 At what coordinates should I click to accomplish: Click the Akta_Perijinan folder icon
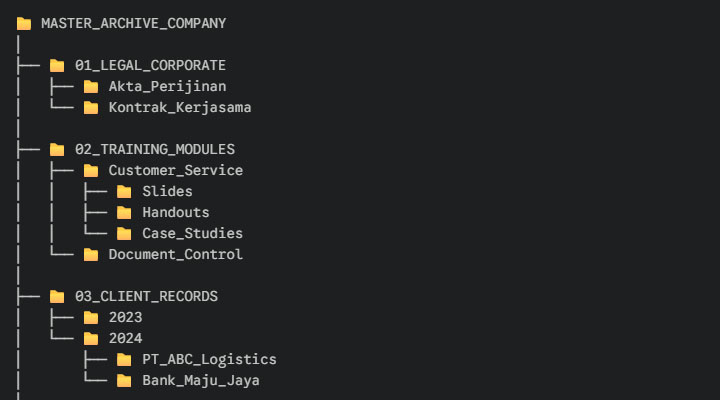[91, 86]
